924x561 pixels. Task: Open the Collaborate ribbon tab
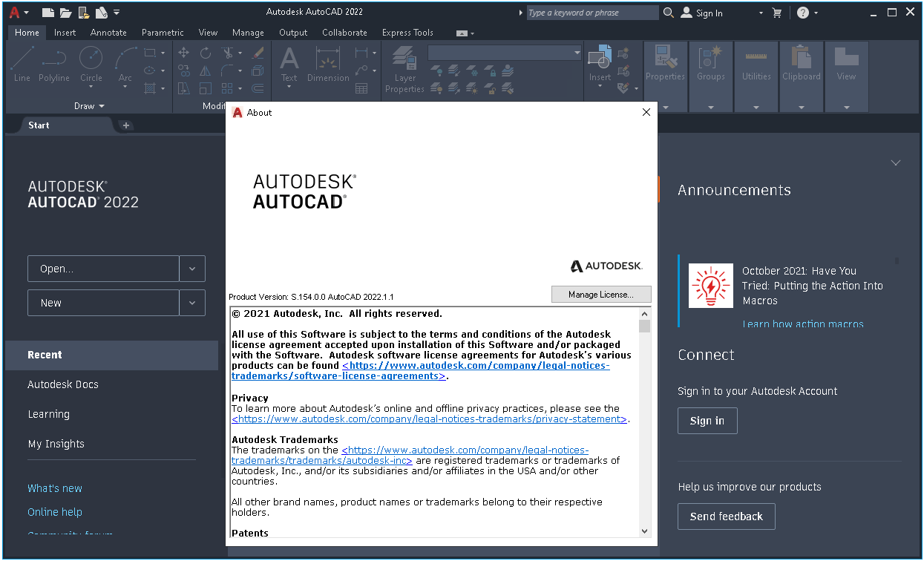point(344,33)
